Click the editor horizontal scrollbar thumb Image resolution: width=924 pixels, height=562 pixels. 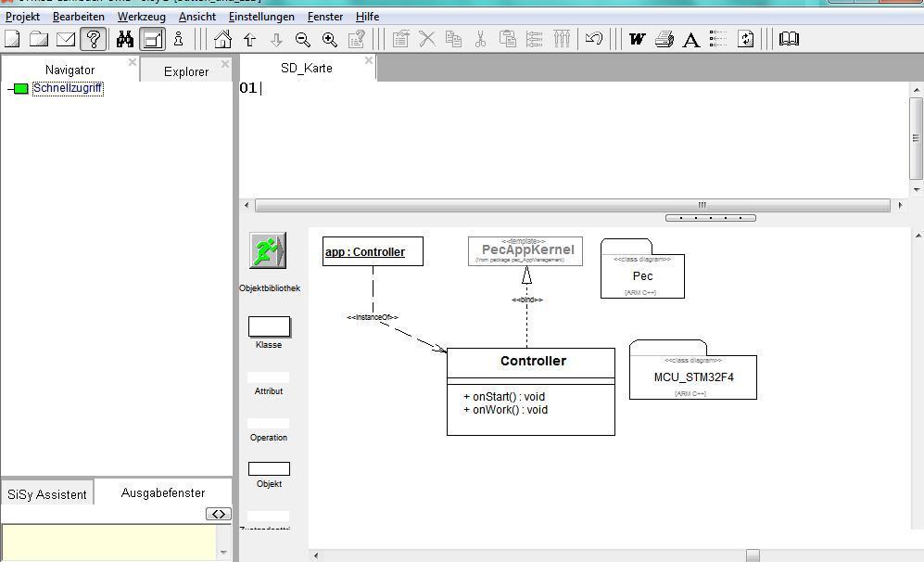coord(572,205)
